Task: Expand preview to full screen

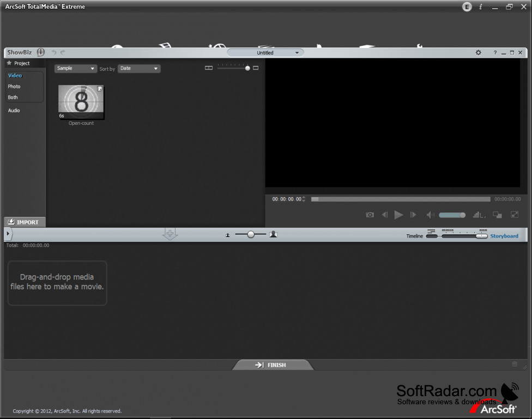Action: pos(515,215)
